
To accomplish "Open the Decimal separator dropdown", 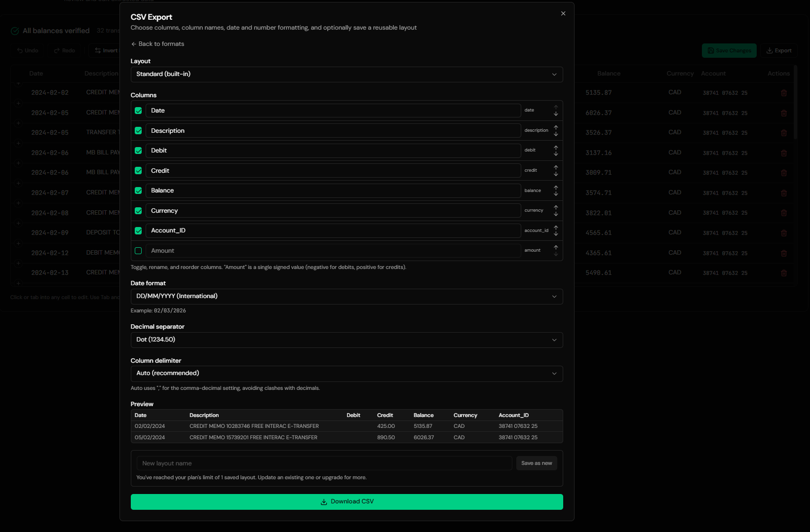I will pos(347,340).
